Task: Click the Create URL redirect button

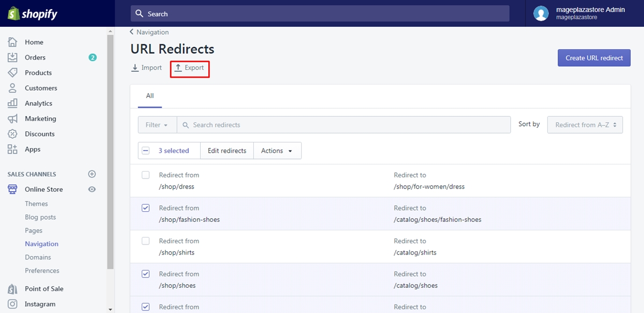Action: tap(594, 58)
